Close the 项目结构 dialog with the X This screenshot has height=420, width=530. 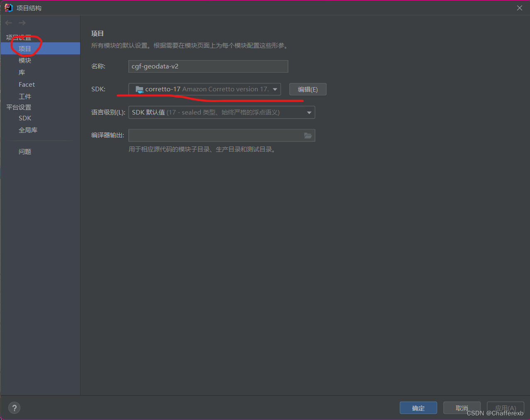coord(519,7)
